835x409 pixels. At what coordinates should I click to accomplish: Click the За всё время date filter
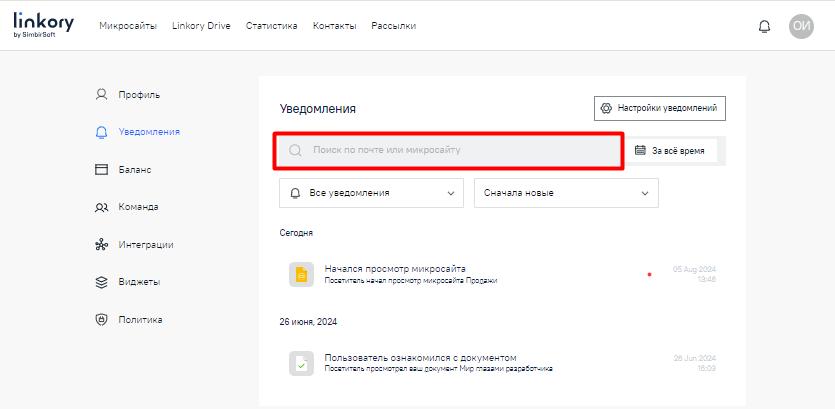click(670, 151)
